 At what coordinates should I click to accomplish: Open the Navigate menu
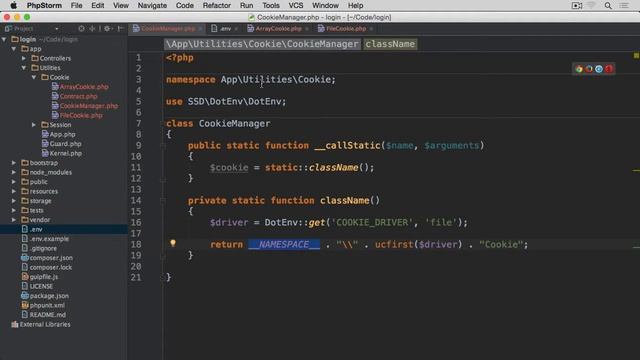coord(152,5)
